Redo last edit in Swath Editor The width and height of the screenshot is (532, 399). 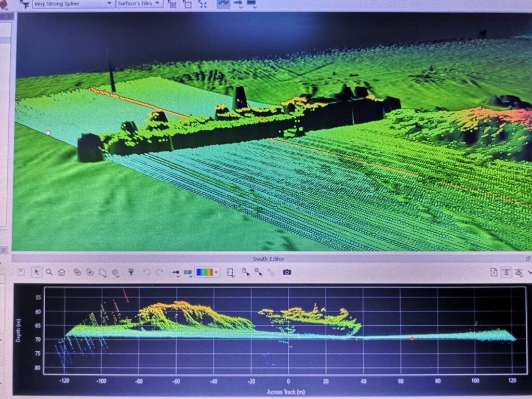[x=159, y=272]
